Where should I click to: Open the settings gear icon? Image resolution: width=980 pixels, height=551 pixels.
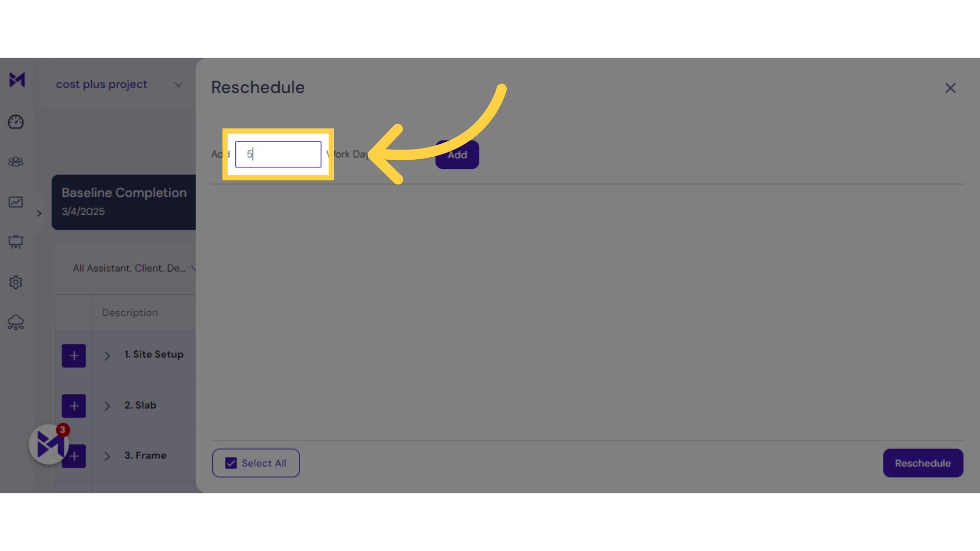pos(16,282)
